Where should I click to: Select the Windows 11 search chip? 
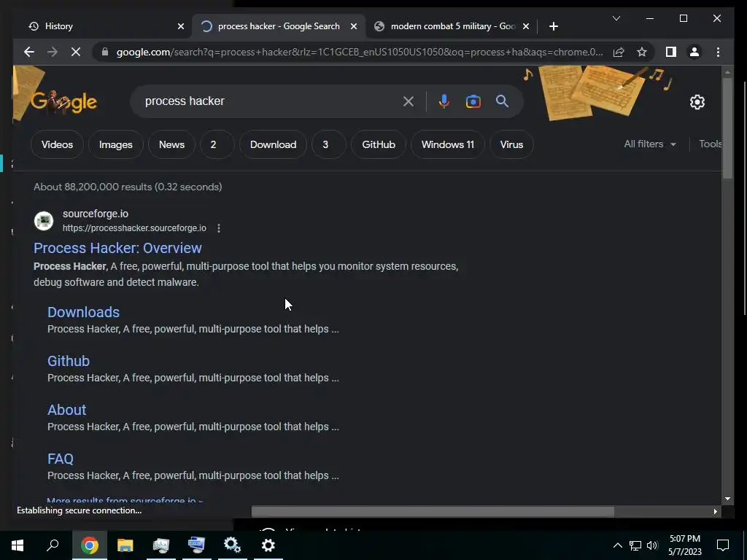pyautogui.click(x=447, y=144)
